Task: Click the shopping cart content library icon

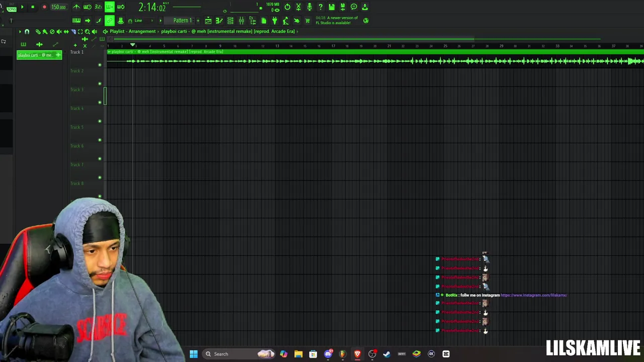Action: pyautogui.click(x=307, y=21)
